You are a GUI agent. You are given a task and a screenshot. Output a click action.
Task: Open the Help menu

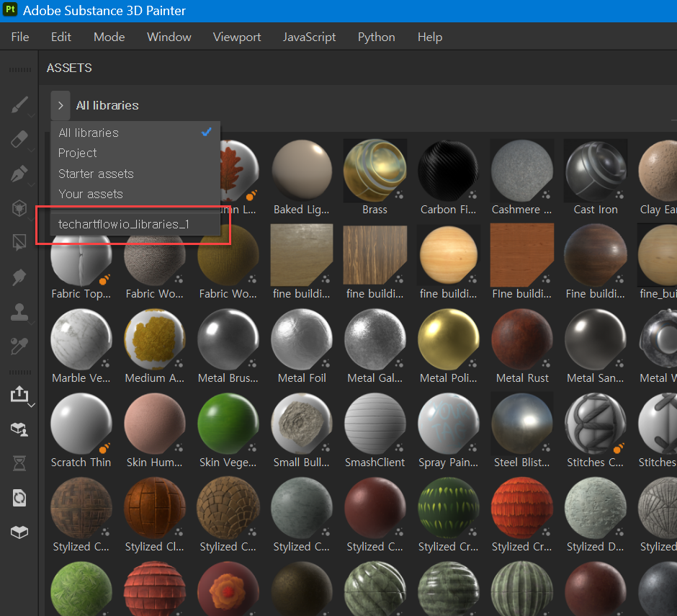click(x=429, y=37)
